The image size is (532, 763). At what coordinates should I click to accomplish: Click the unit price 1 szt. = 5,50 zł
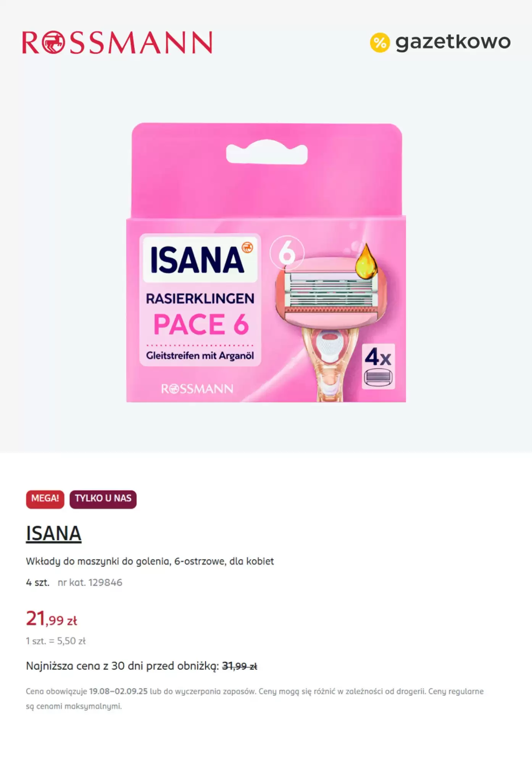click(56, 641)
